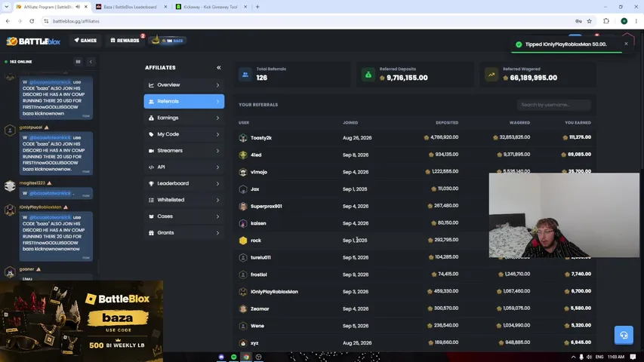644x362 pixels.
Task: Click the Jax user avatar
Action: point(243,189)
